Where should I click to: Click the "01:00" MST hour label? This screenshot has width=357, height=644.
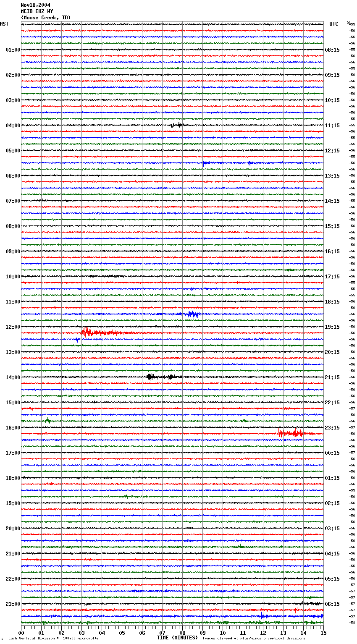(x=13, y=50)
